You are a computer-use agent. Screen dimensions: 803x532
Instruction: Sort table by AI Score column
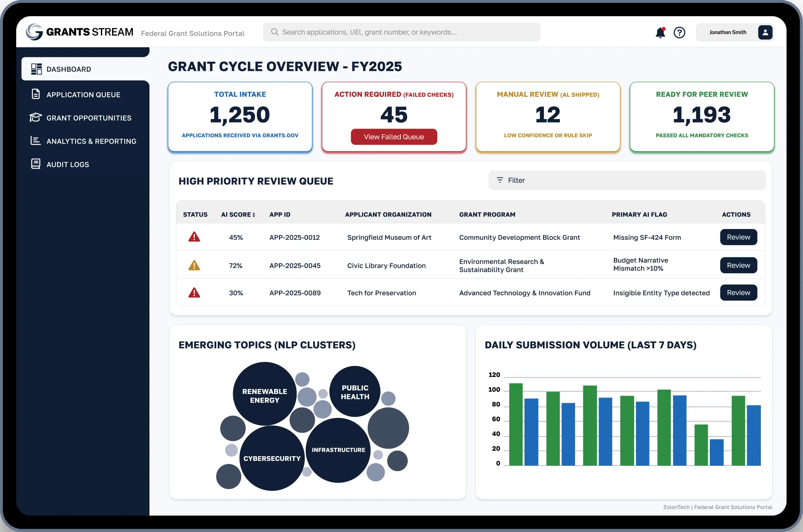click(238, 215)
